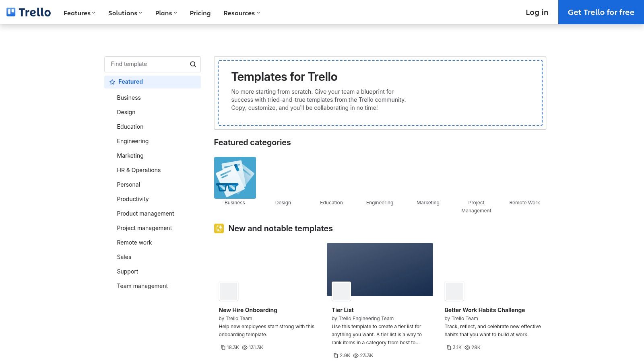Click Get Trello for free button

[x=601, y=12]
